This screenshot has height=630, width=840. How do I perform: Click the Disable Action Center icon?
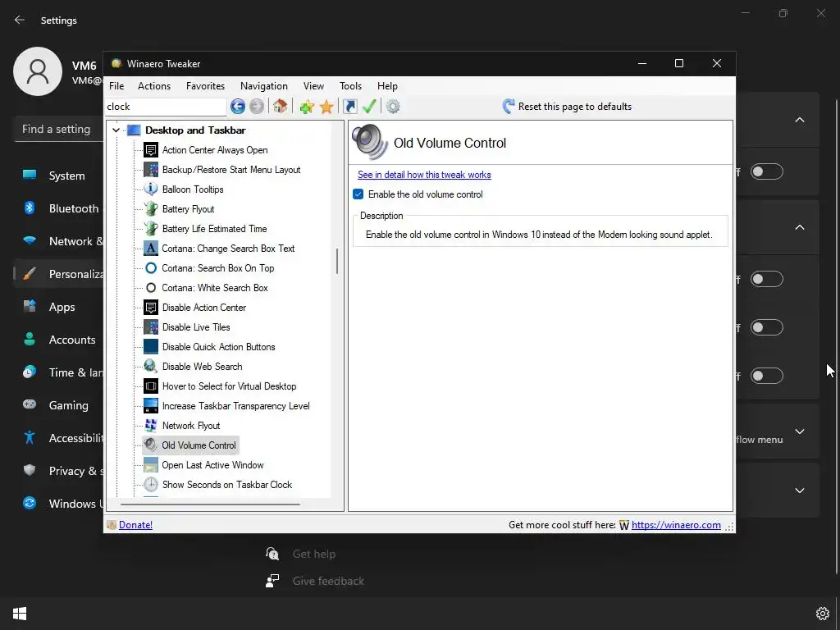point(151,308)
